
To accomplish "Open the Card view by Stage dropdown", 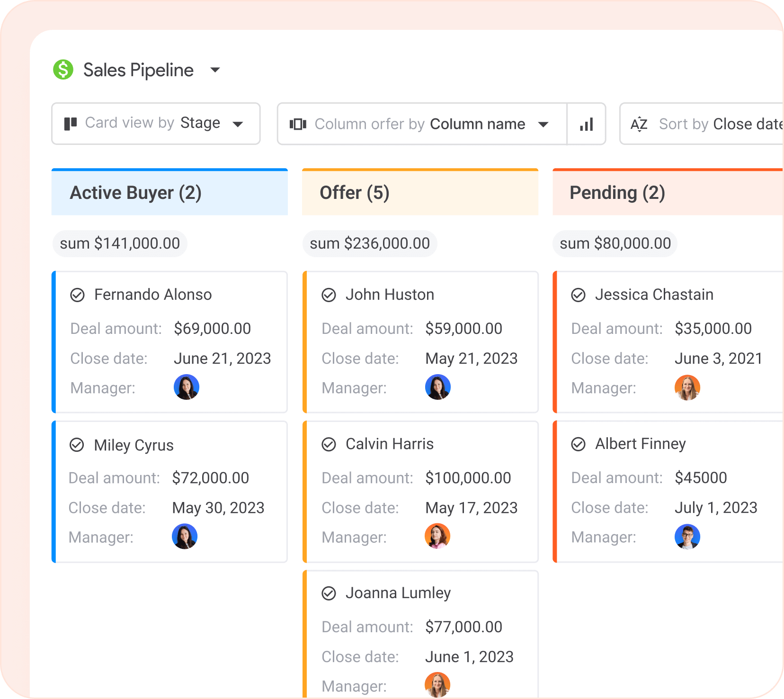I will [x=239, y=124].
